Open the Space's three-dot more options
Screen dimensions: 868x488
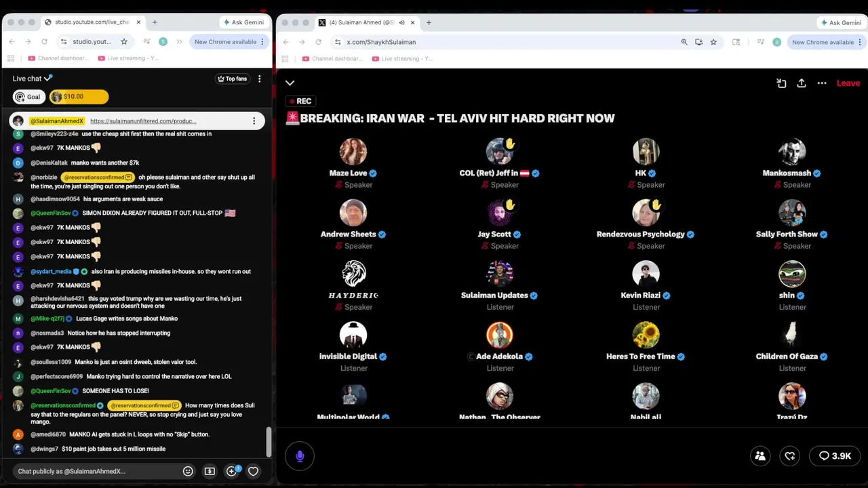[822, 83]
